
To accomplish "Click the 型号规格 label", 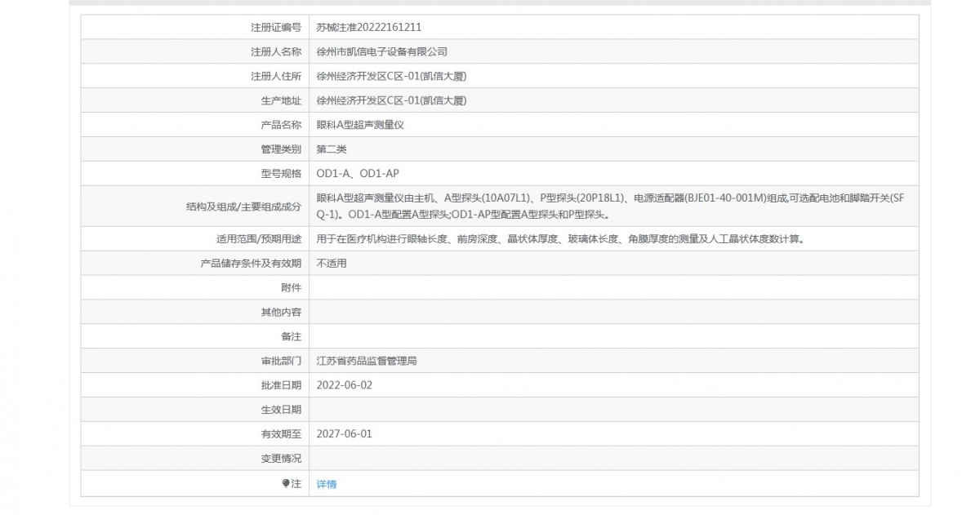I will (280, 174).
